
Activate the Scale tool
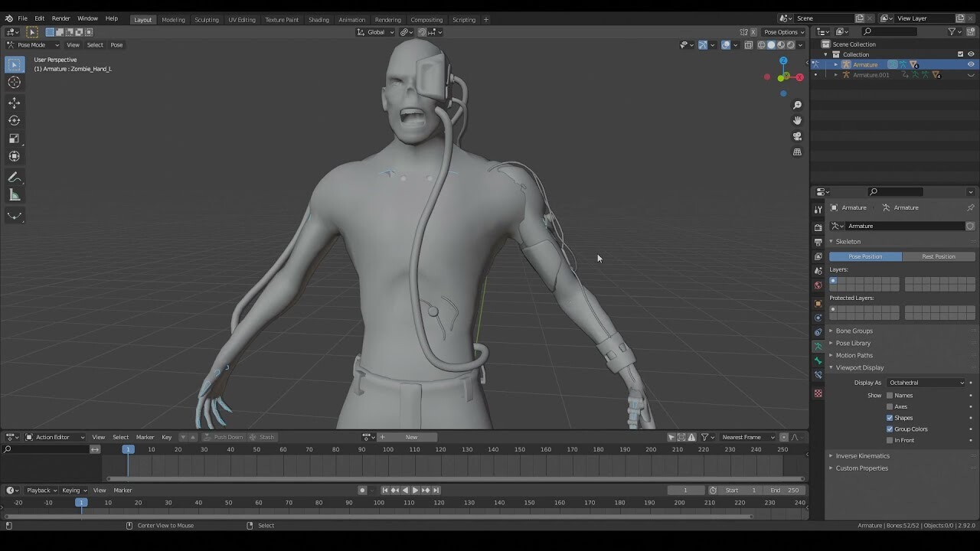pos(15,139)
